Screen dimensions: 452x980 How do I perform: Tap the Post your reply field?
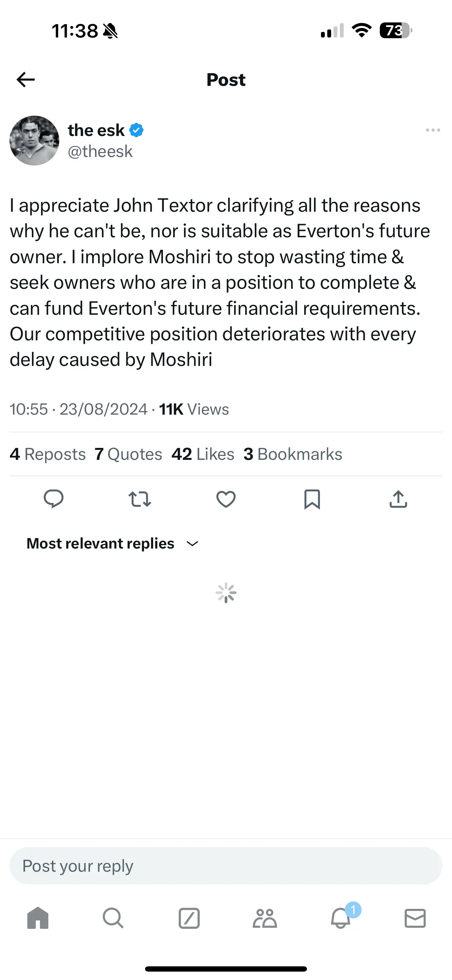(226, 866)
